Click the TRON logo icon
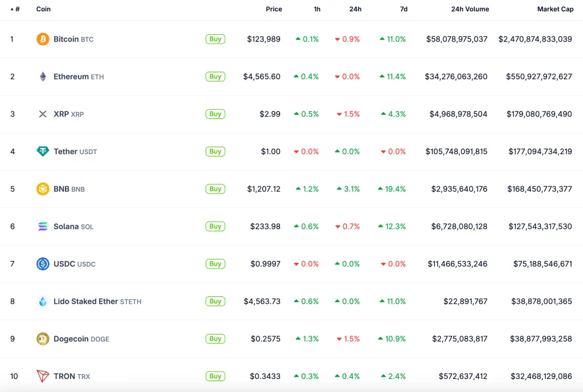This screenshot has height=392, width=583. pos(43,376)
